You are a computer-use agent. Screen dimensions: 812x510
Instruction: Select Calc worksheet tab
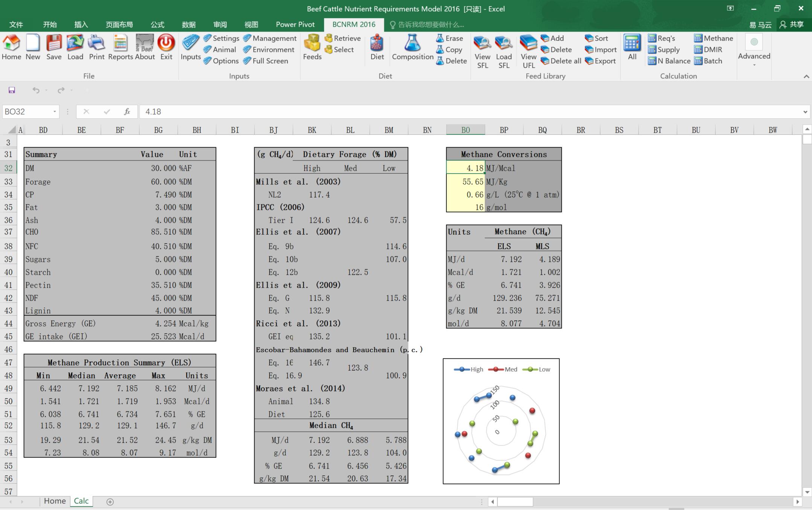click(81, 501)
